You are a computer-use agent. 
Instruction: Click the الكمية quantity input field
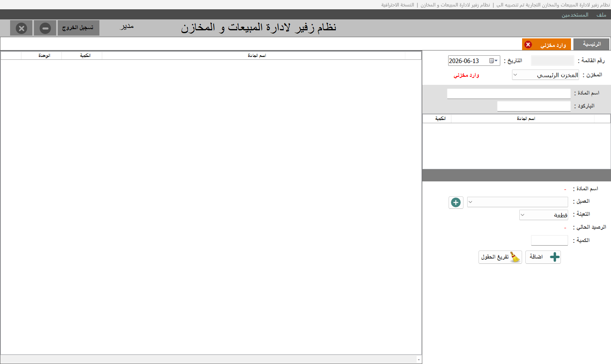pos(550,240)
